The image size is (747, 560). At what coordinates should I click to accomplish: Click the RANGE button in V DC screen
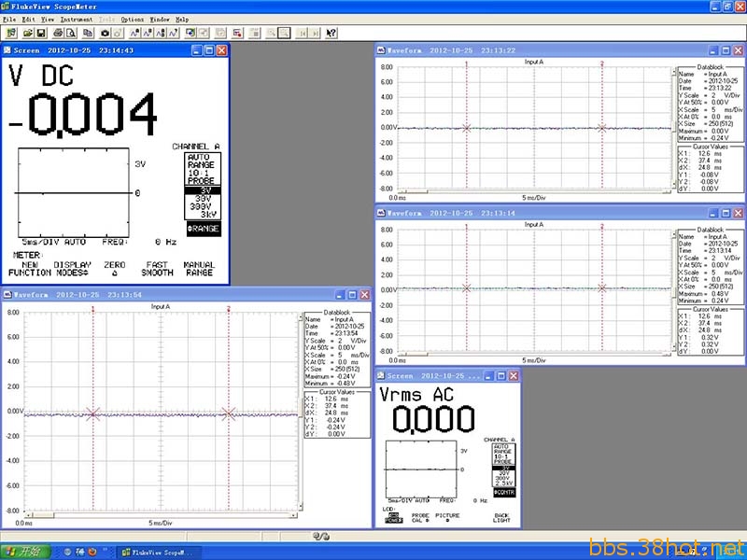pyautogui.click(x=204, y=229)
